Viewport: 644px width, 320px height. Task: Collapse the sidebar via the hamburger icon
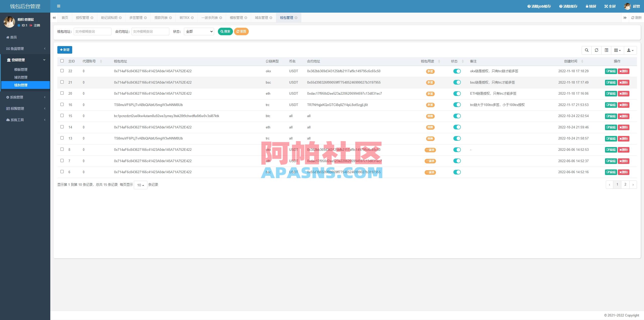[59, 6]
